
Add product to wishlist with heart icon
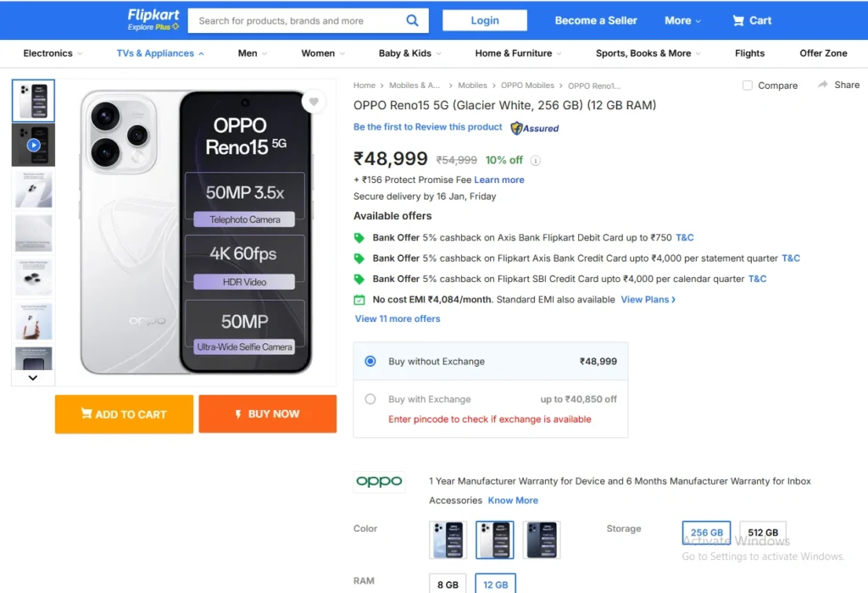314,103
